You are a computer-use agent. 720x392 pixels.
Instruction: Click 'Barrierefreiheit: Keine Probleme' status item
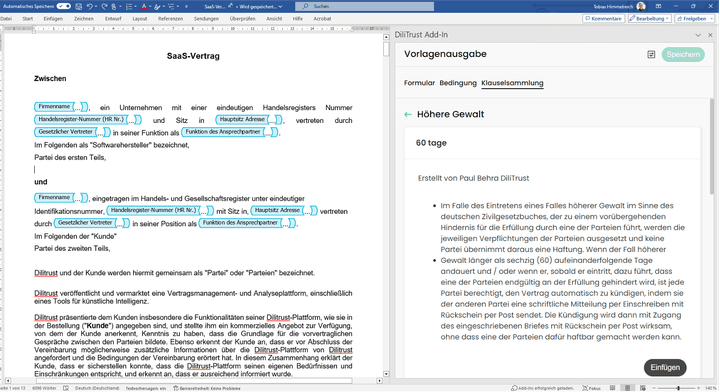tap(207, 388)
